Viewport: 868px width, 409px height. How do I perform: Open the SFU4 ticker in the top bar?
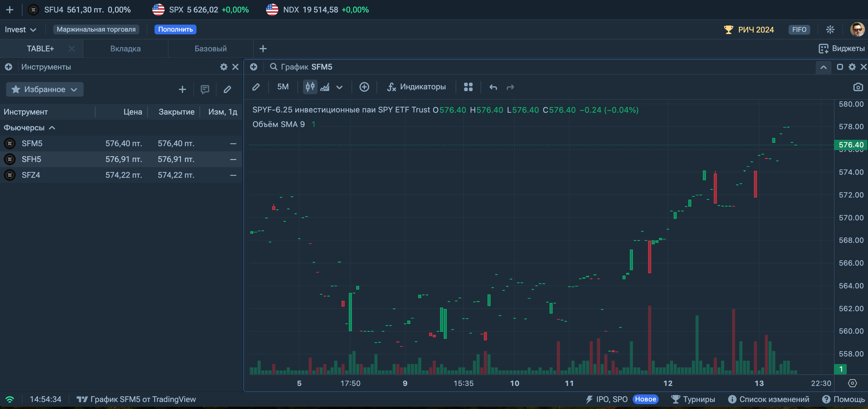[x=79, y=10]
